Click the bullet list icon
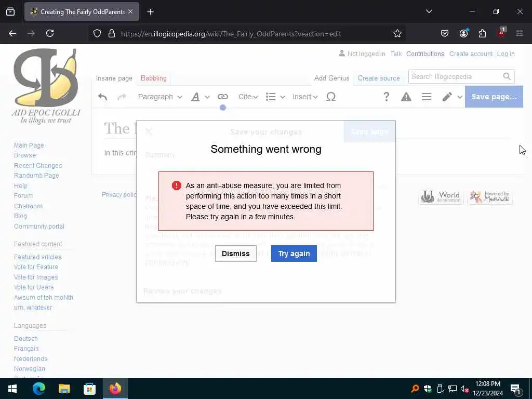 click(x=270, y=97)
